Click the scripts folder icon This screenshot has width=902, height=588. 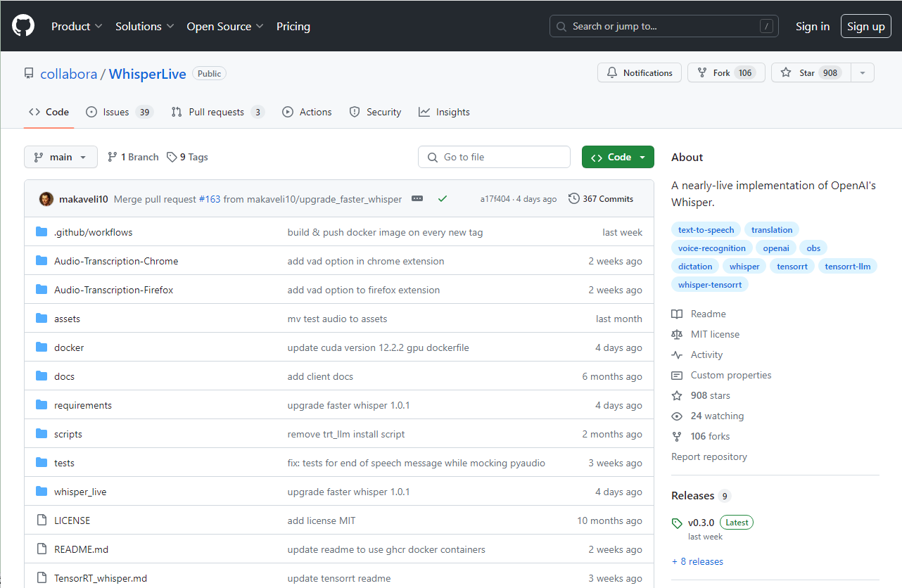(x=42, y=434)
